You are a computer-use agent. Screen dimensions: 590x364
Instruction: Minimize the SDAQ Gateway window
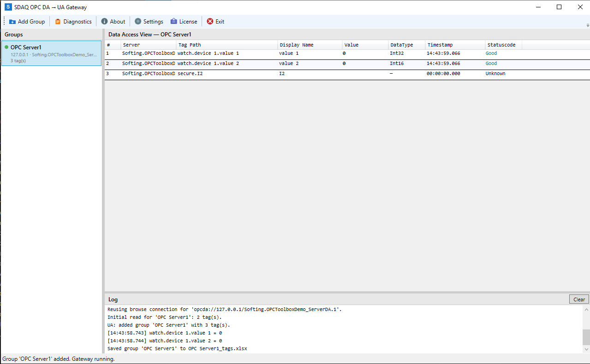538,7
